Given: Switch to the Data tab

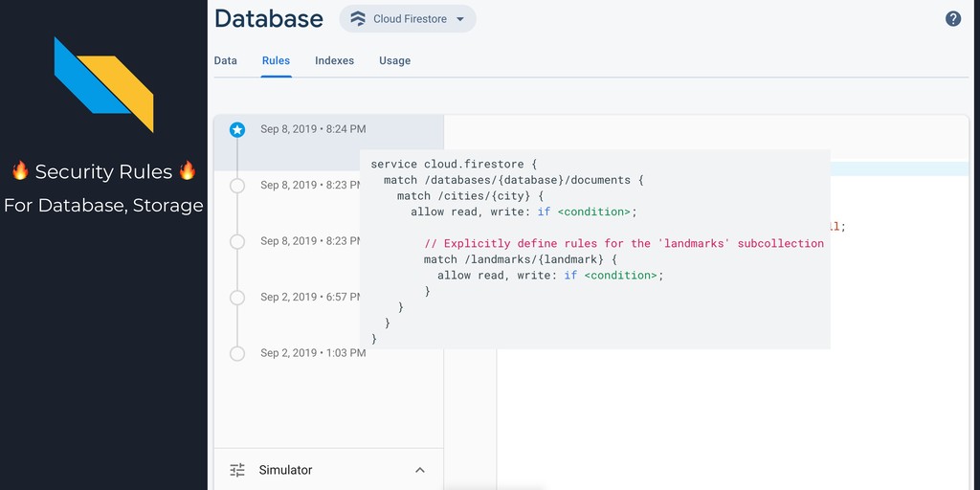Looking at the screenshot, I should tap(226, 60).
